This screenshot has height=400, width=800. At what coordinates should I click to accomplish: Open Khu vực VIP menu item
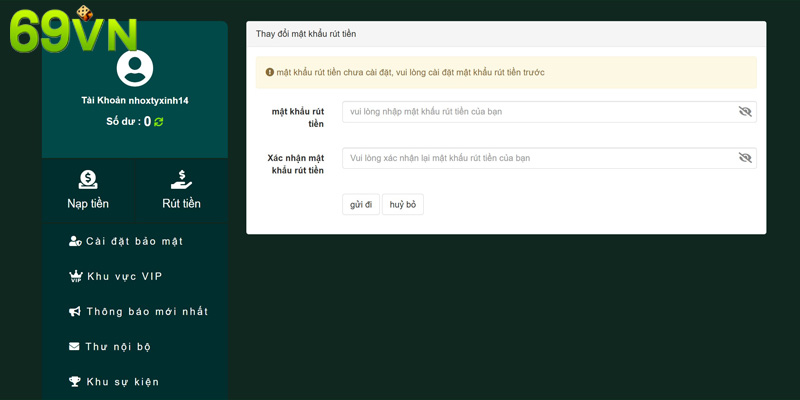(124, 276)
